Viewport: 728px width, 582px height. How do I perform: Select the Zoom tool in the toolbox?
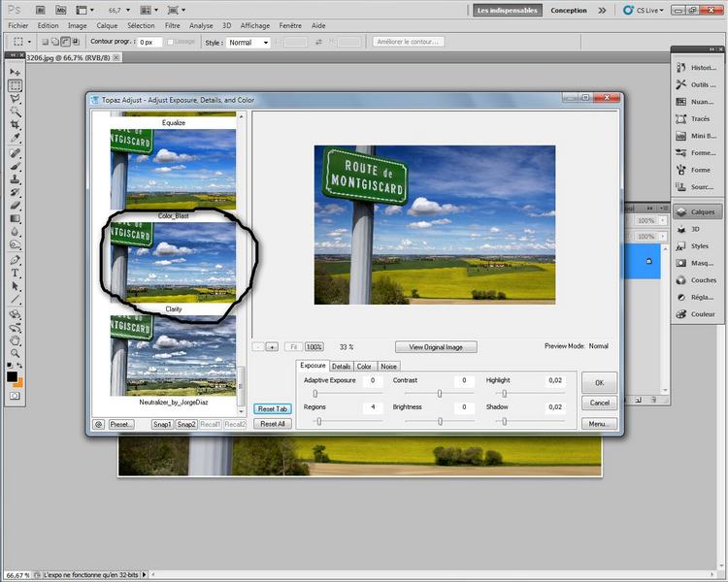tap(15, 353)
